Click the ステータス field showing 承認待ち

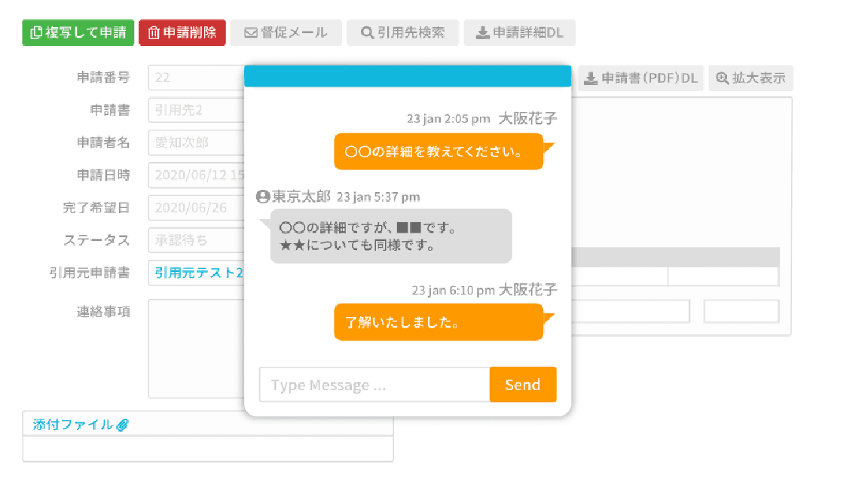[x=196, y=240]
